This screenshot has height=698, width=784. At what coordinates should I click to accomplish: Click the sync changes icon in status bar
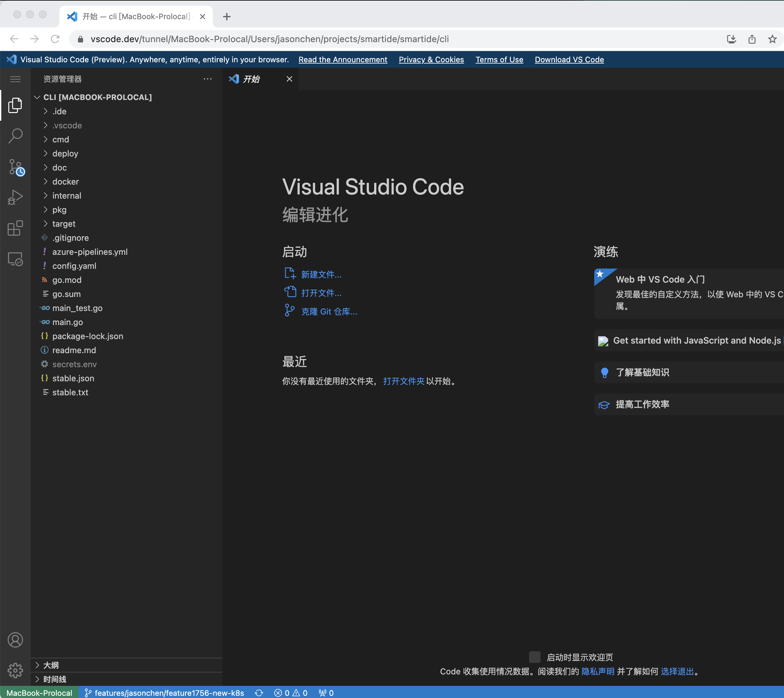[x=259, y=693]
